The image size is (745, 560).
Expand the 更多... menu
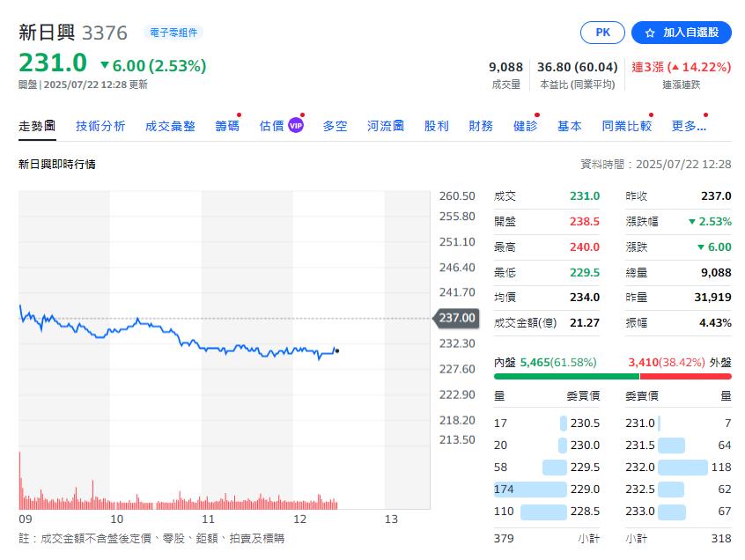click(x=689, y=126)
